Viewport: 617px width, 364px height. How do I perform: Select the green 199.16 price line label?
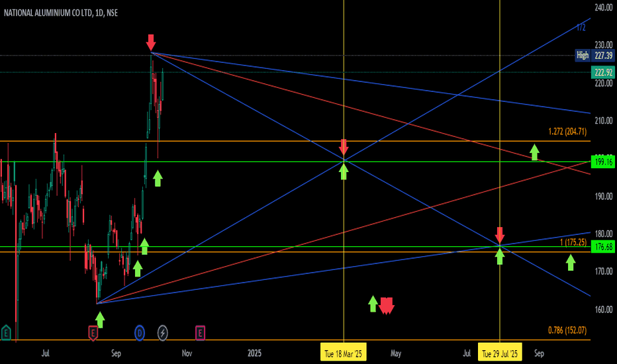(x=603, y=161)
